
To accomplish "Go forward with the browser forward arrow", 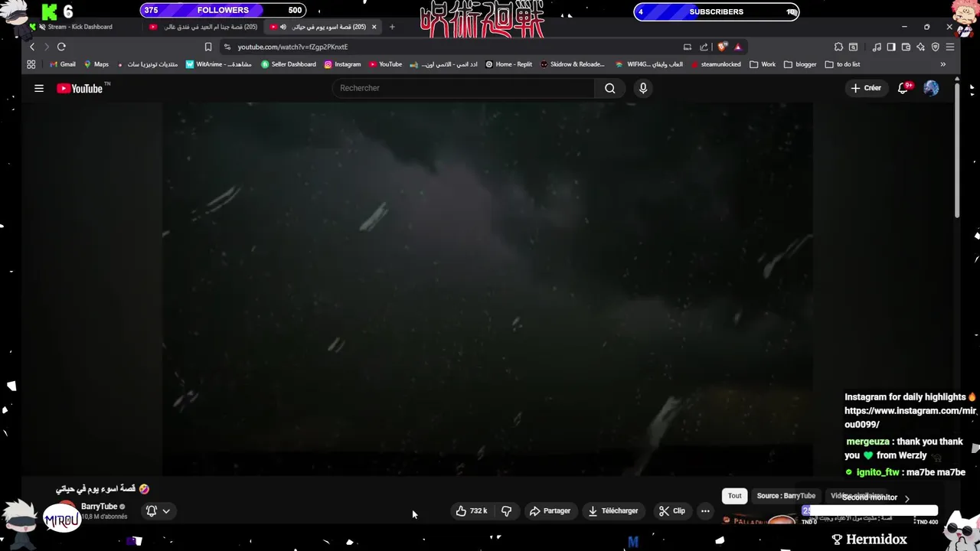I will [x=46, y=47].
